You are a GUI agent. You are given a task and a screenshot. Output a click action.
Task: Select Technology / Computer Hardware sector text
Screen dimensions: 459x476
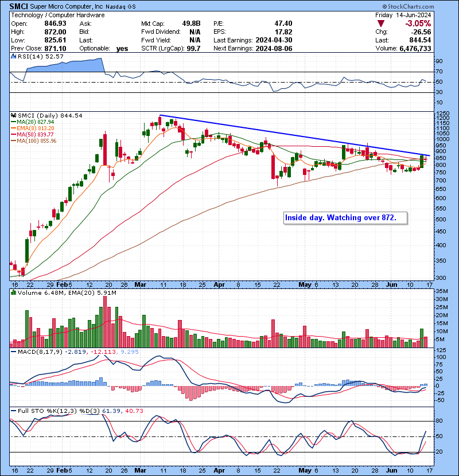pyautogui.click(x=58, y=15)
